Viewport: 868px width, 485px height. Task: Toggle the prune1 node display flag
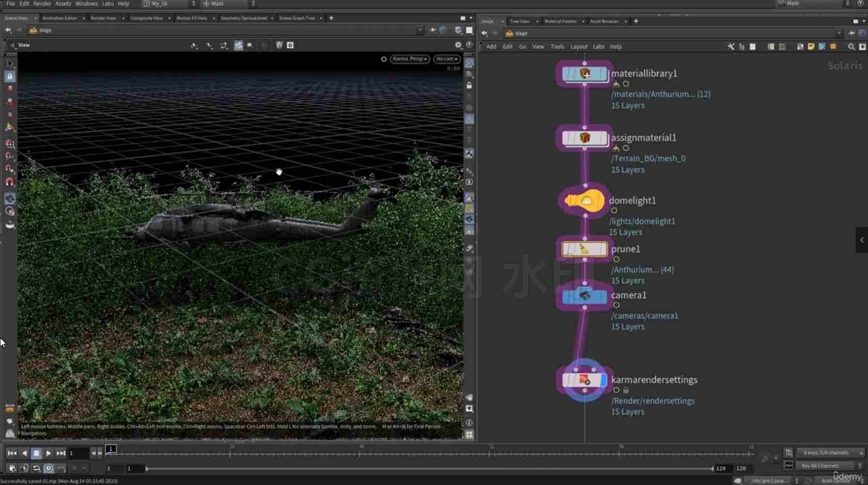click(603, 249)
